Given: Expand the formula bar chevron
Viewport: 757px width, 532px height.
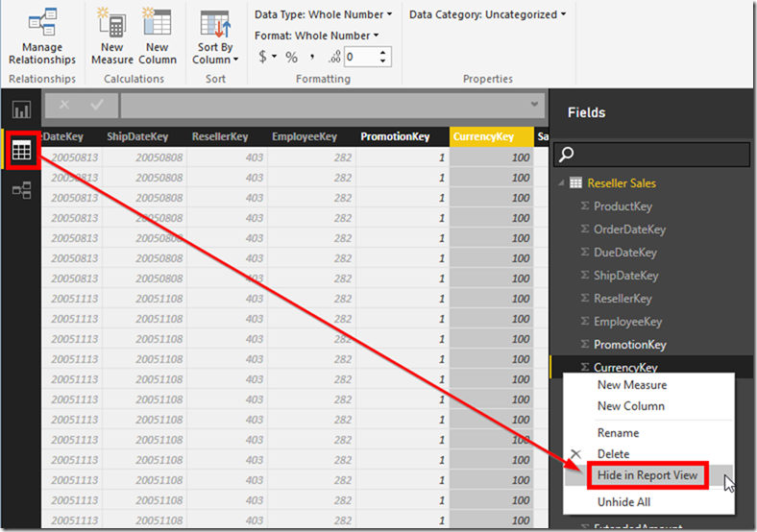Looking at the screenshot, I should [x=534, y=105].
